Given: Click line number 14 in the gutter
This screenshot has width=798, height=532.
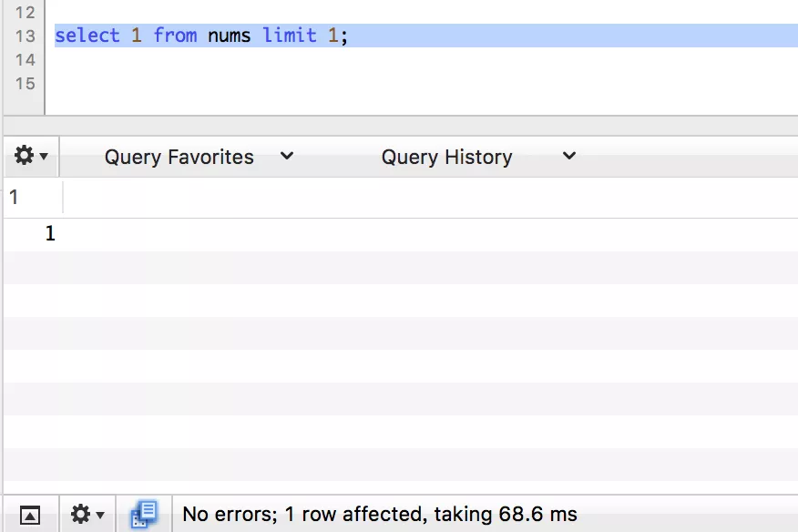Looking at the screenshot, I should (25, 60).
